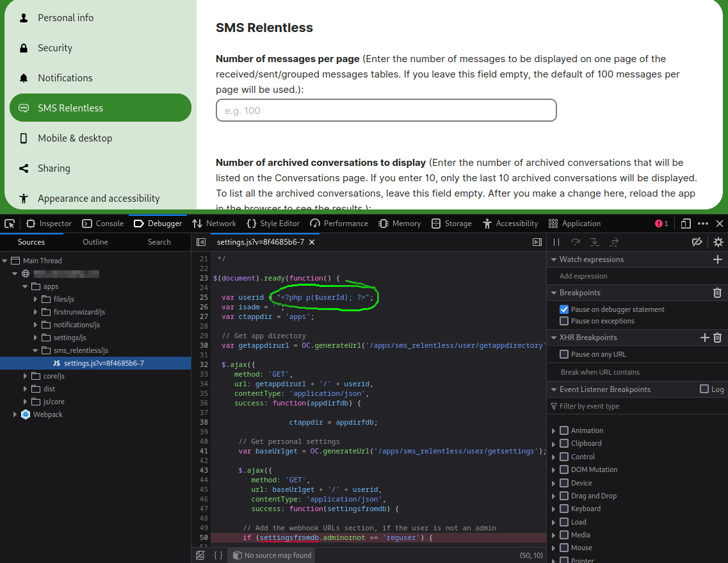The width and height of the screenshot is (728, 563).
Task: Check the Pause on any URL box
Action: point(564,354)
